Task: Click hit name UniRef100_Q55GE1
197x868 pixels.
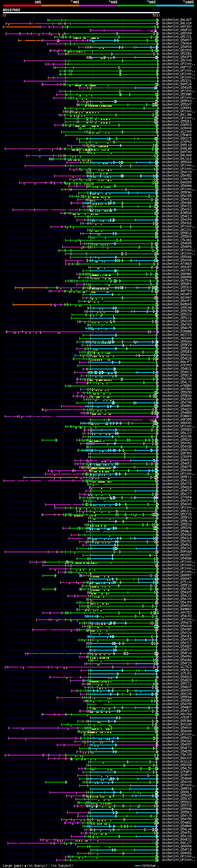Action: point(177,121)
